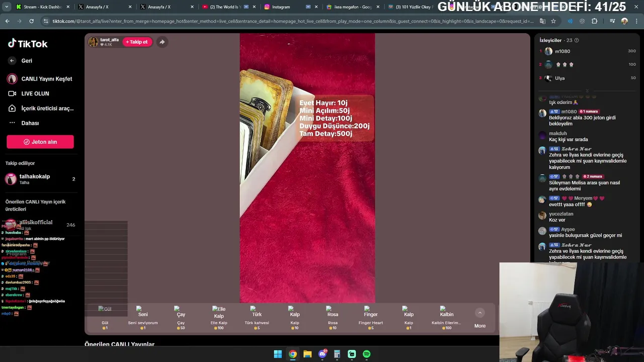This screenshot has width=644, height=362.
Task: Click the Takip et follow button
Action: click(137, 42)
